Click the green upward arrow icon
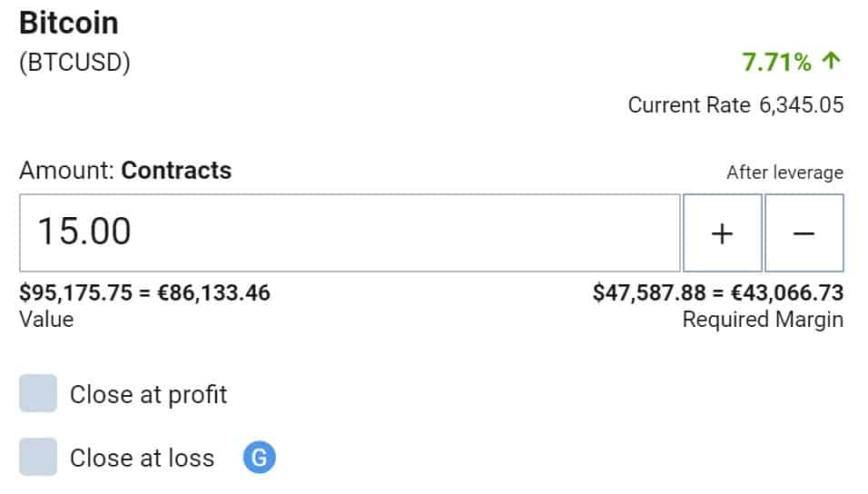The height and width of the screenshot is (494, 868). coord(832,61)
